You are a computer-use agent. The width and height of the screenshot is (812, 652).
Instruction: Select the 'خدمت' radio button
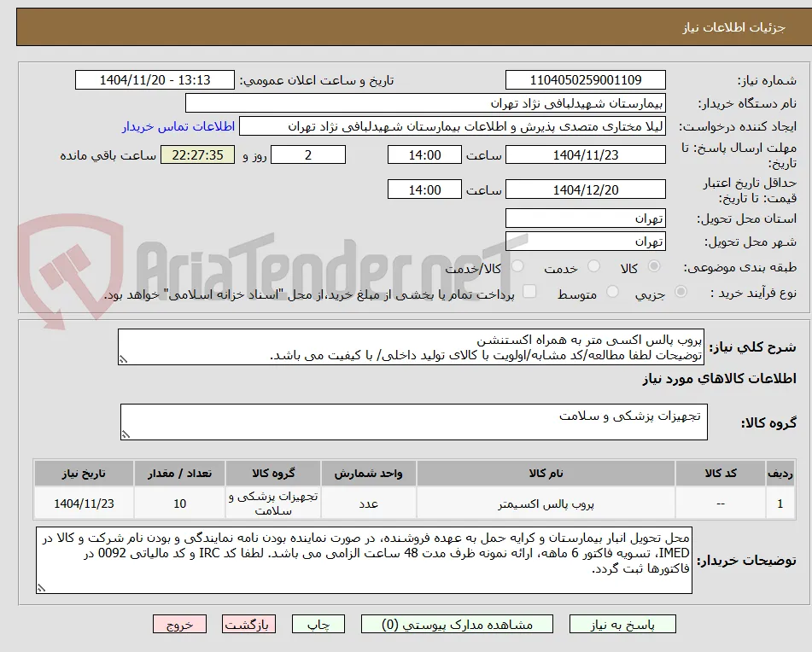click(x=594, y=266)
